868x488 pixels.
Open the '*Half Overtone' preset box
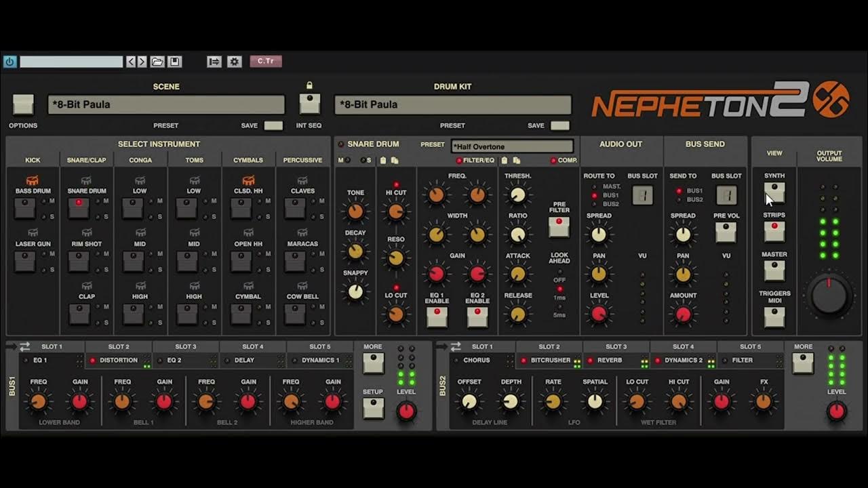tap(512, 146)
